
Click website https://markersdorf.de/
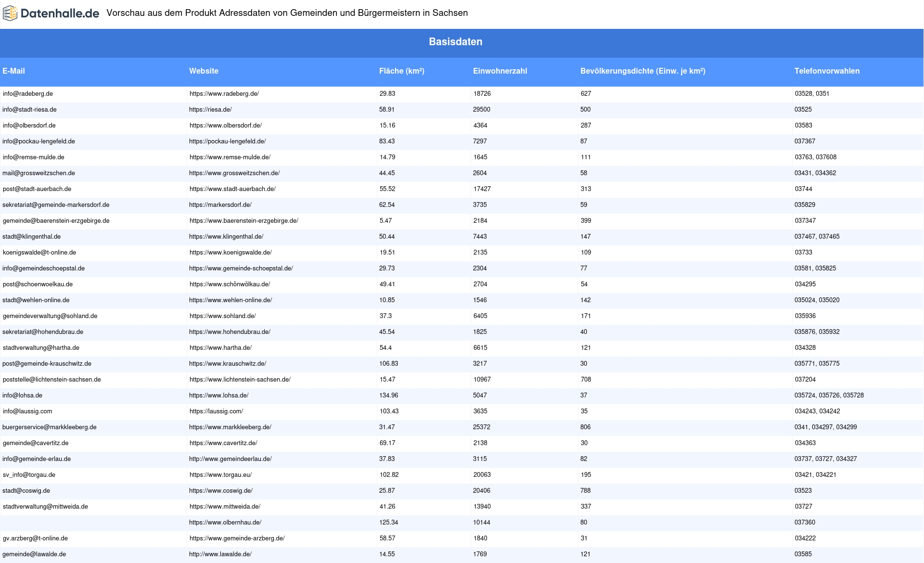point(220,205)
